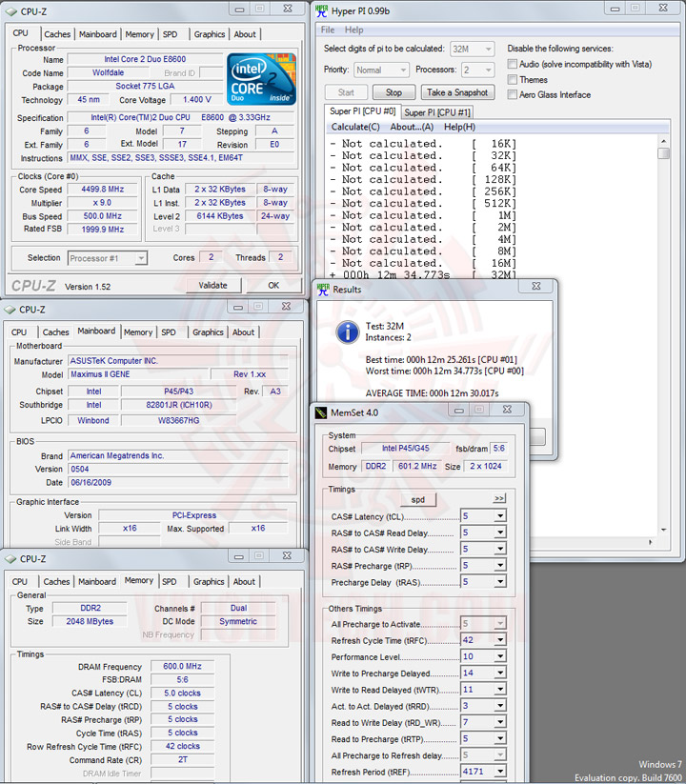
Task: Toggle the Themes checkbox
Action: pos(512,79)
